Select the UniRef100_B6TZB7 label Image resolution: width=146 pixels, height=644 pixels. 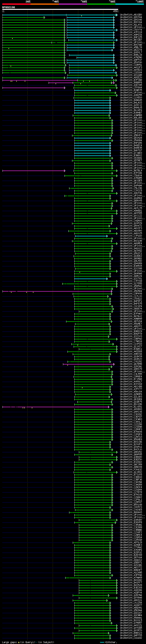tap(131, 40)
